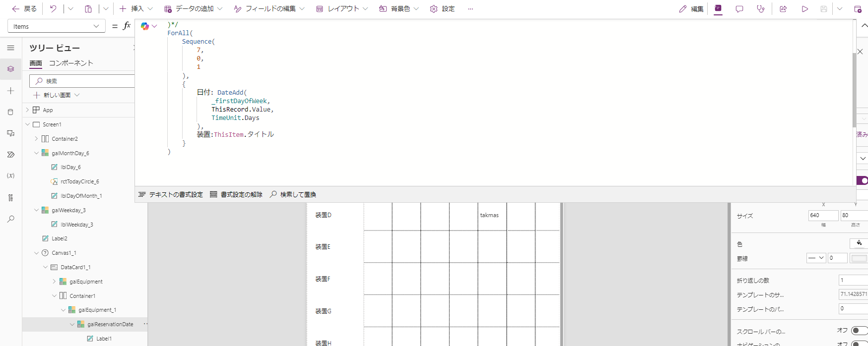Toggle the purple switch at right edge
Viewport: 868px width, 346px height.
[x=863, y=180]
